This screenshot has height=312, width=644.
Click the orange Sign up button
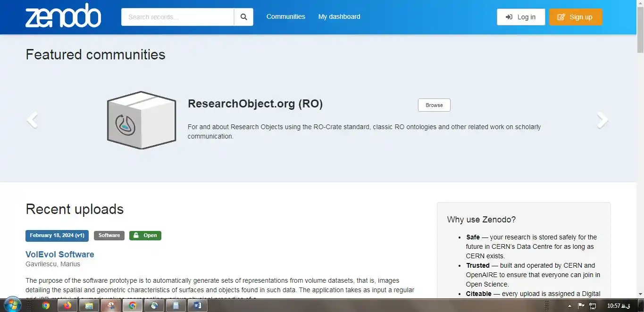(x=576, y=17)
